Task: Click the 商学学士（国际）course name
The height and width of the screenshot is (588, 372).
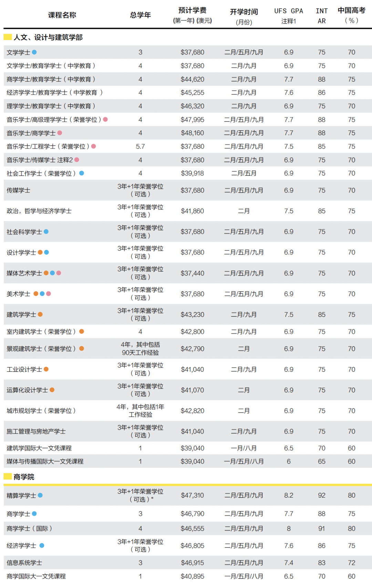Action: [30, 529]
